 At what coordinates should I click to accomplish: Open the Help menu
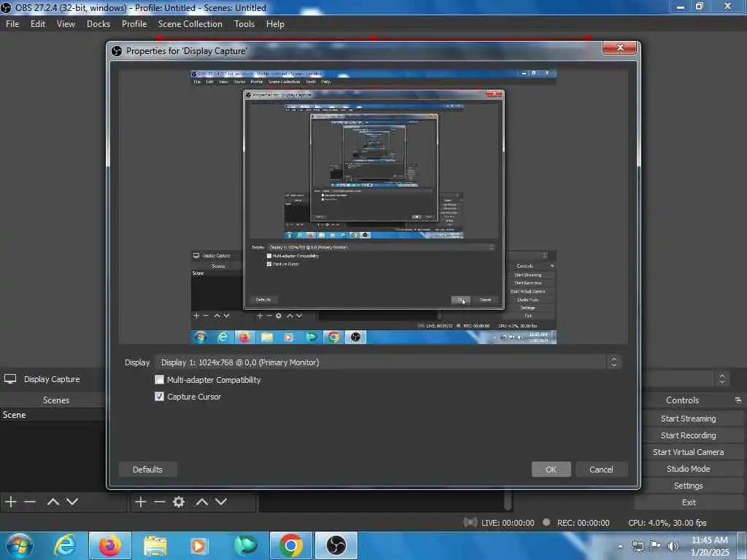(x=275, y=24)
